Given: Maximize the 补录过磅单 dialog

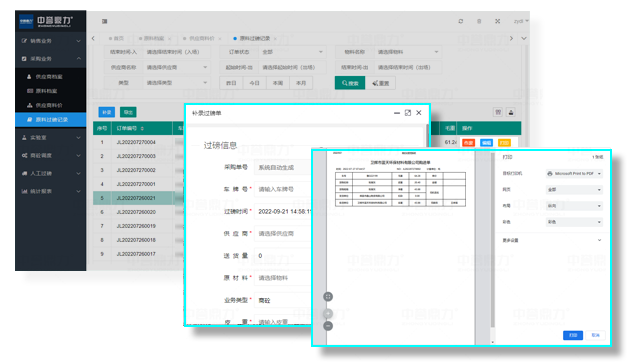Looking at the screenshot, I should click(408, 113).
